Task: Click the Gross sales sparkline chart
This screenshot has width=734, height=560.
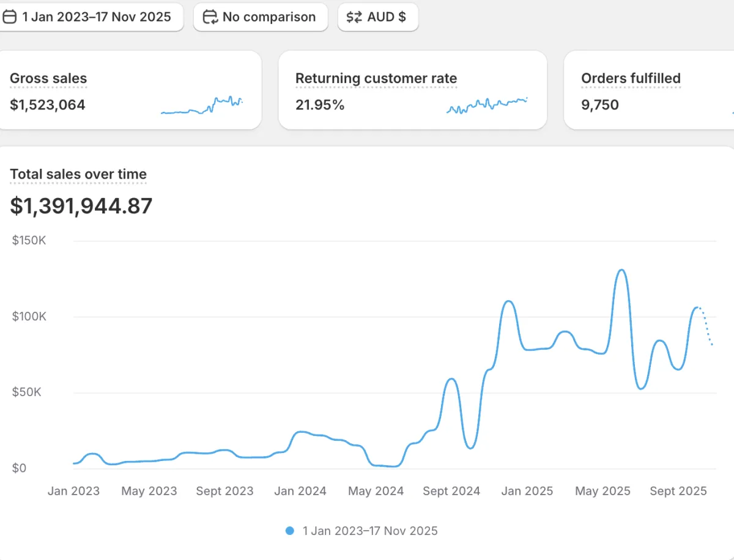Action: (202, 106)
